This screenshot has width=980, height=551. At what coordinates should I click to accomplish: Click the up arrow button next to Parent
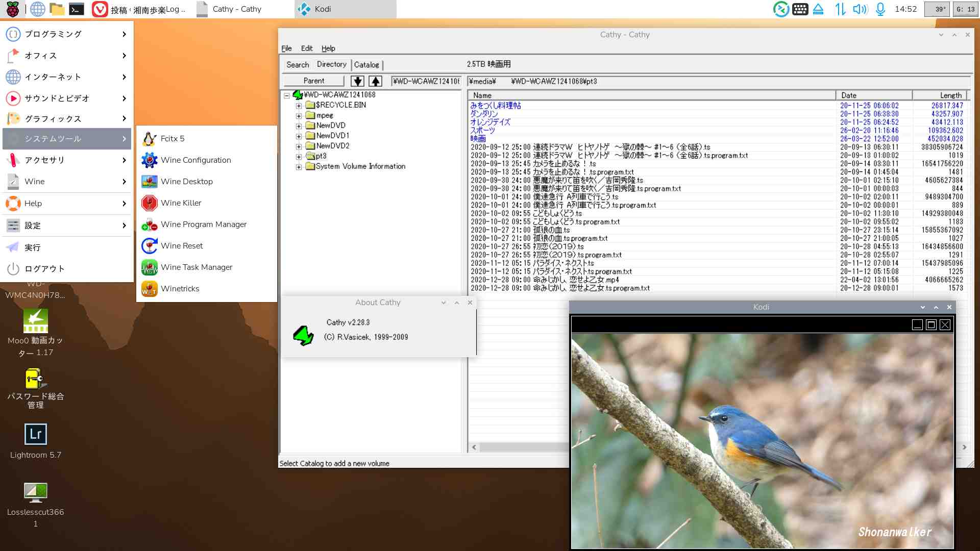pos(376,81)
